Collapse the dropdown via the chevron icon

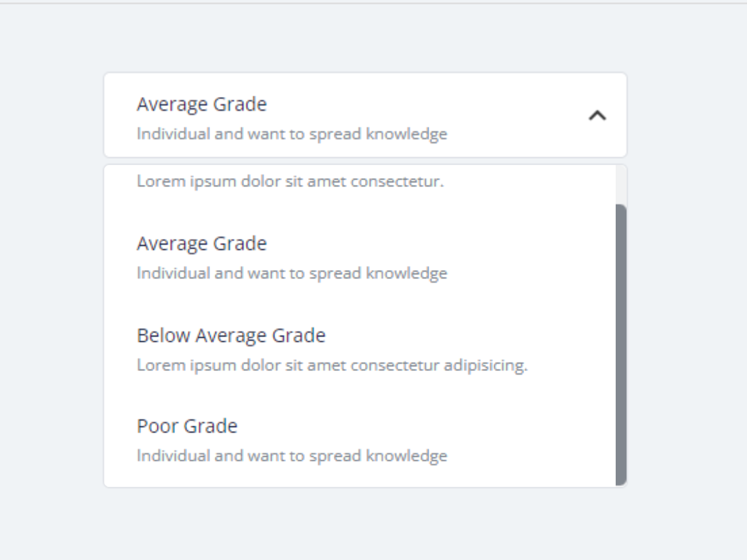[597, 115]
